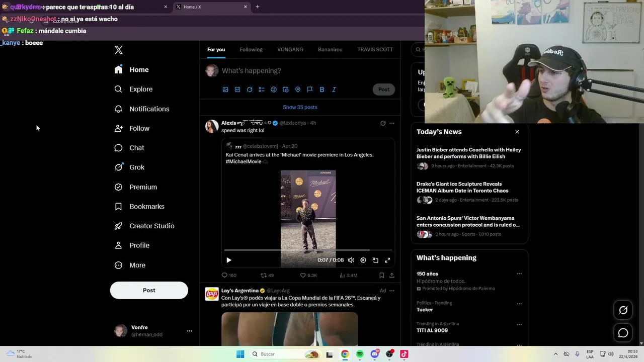This screenshot has height=362, width=644.
Task: Open Premium in sidebar
Action: coord(136,187)
